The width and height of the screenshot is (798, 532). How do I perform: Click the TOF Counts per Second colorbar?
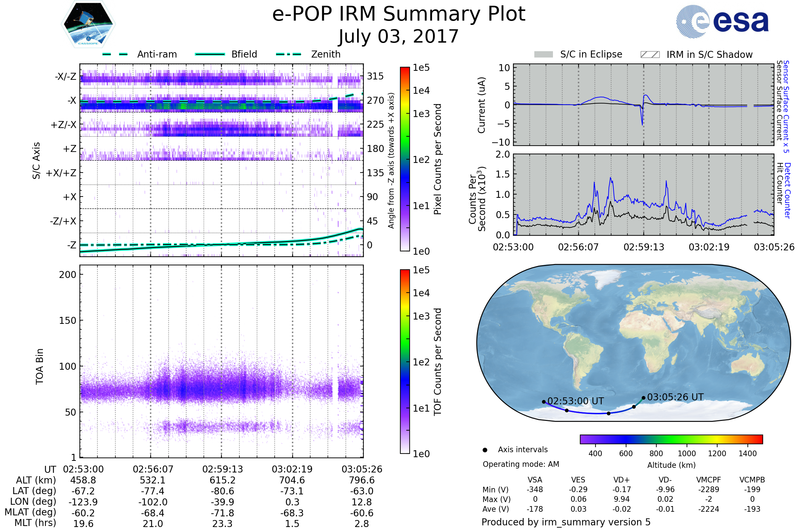[405, 361]
